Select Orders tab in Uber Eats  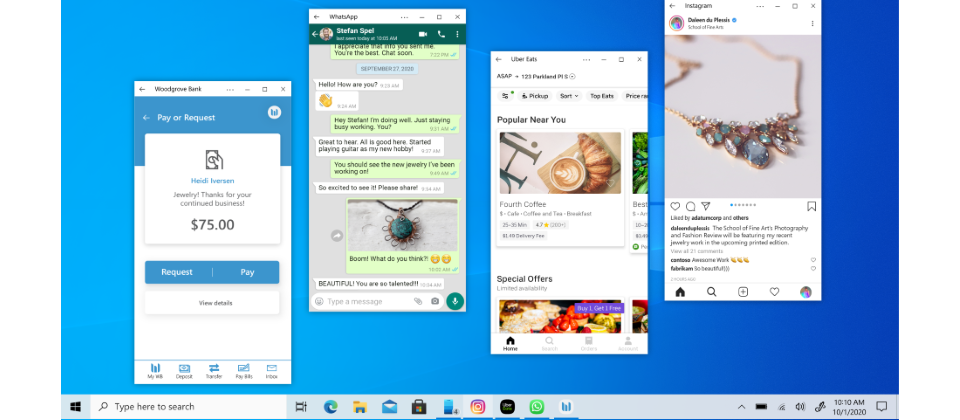[x=588, y=343]
